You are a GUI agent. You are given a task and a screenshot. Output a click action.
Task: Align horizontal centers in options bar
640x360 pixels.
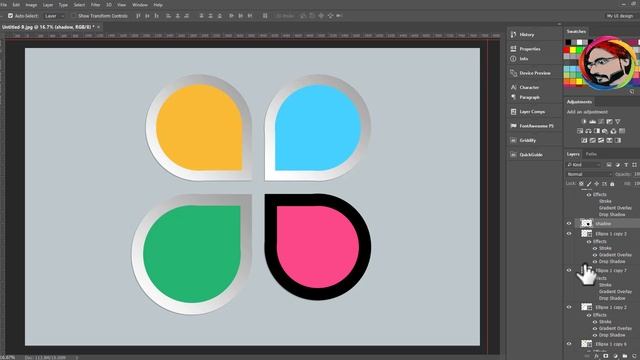178,16
